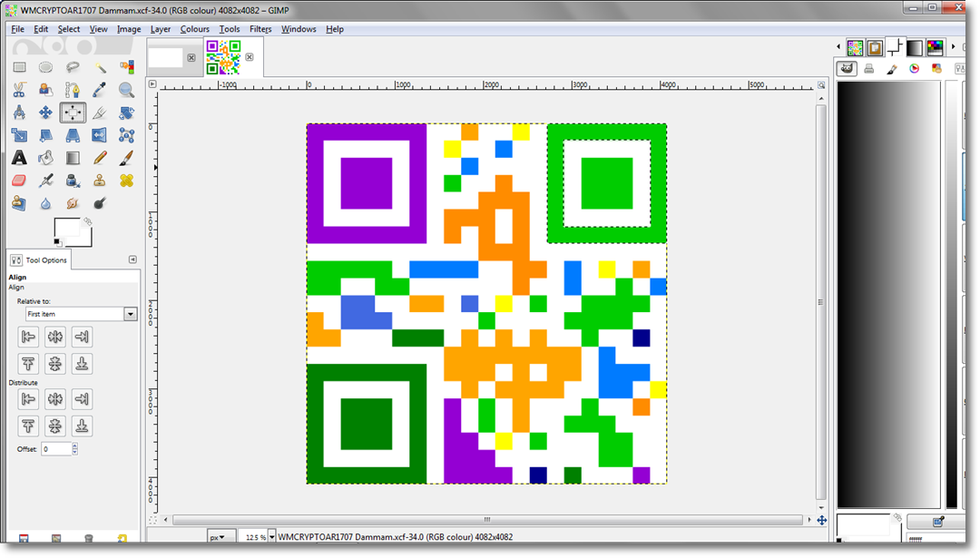Distribute left edges of targets
This screenshot has width=980, height=558.
click(28, 398)
